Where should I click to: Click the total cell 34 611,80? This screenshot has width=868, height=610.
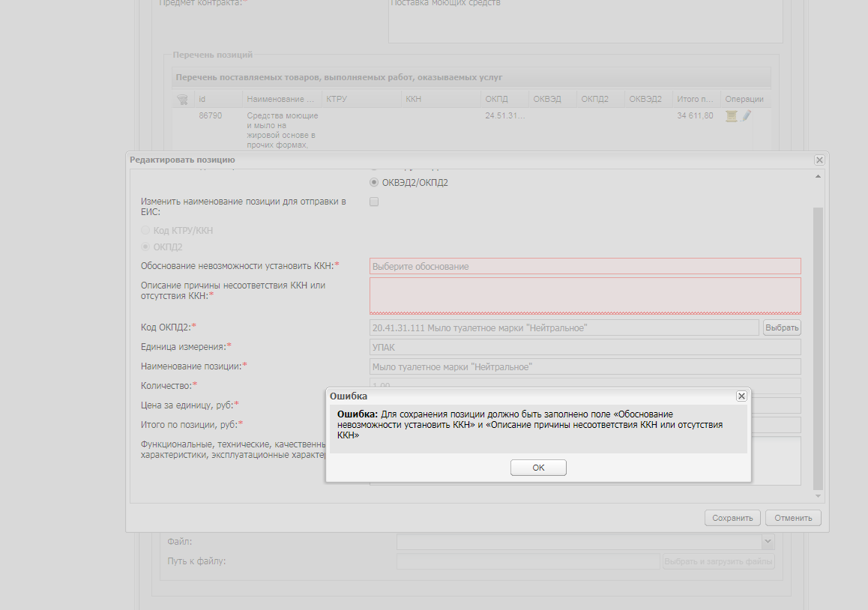pyautogui.click(x=695, y=115)
